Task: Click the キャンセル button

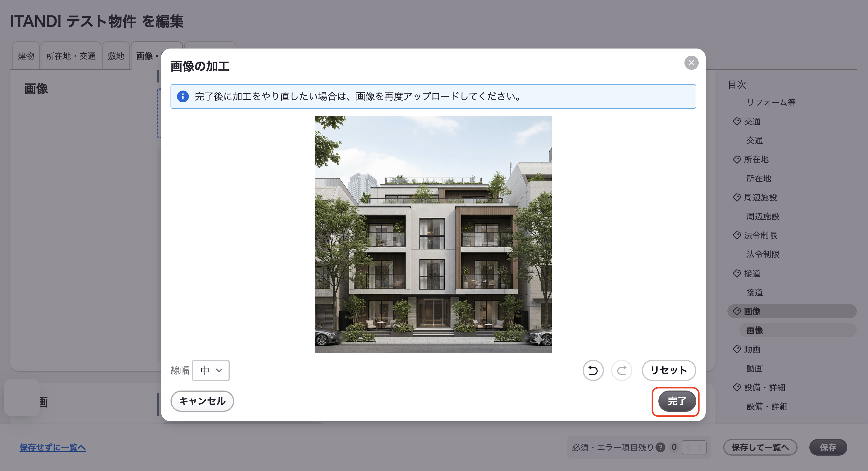Action: tap(202, 401)
